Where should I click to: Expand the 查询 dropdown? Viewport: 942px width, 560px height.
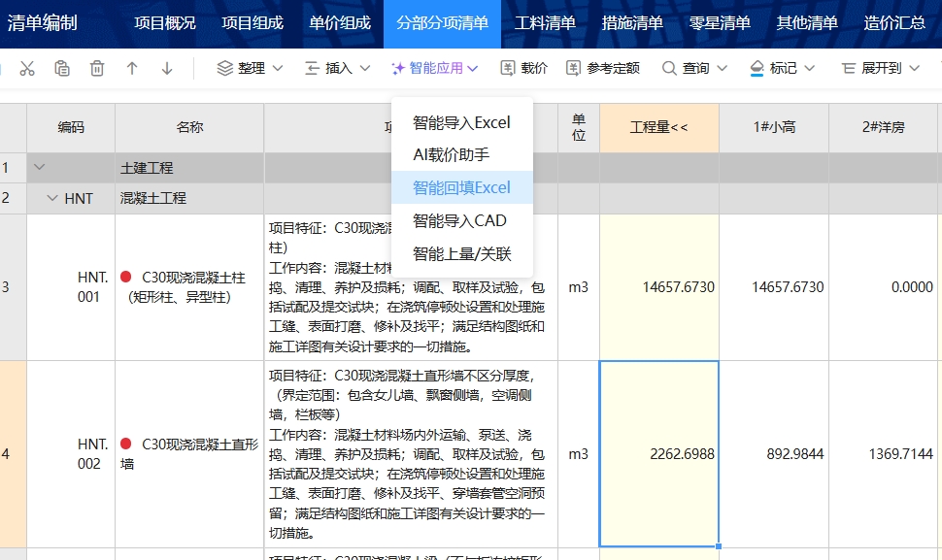coord(694,69)
